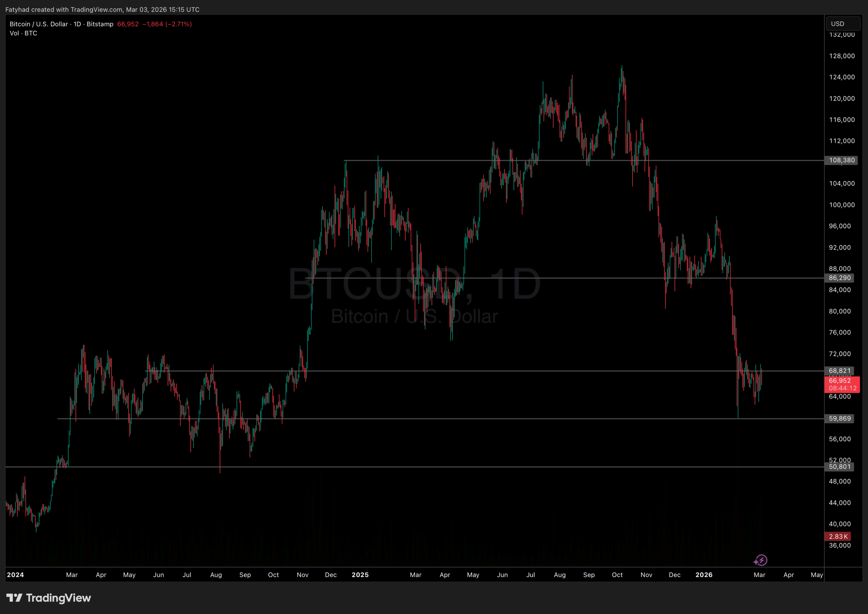Click the TradingView logo at bottom left

coord(49,598)
